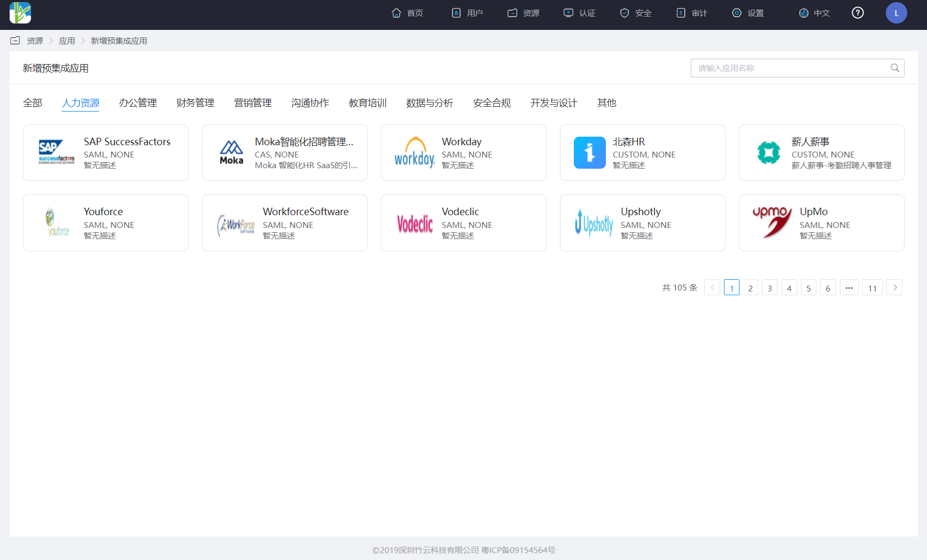This screenshot has width=927, height=560.
Task: Click the 薪人薪事 green logo
Action: click(x=769, y=153)
